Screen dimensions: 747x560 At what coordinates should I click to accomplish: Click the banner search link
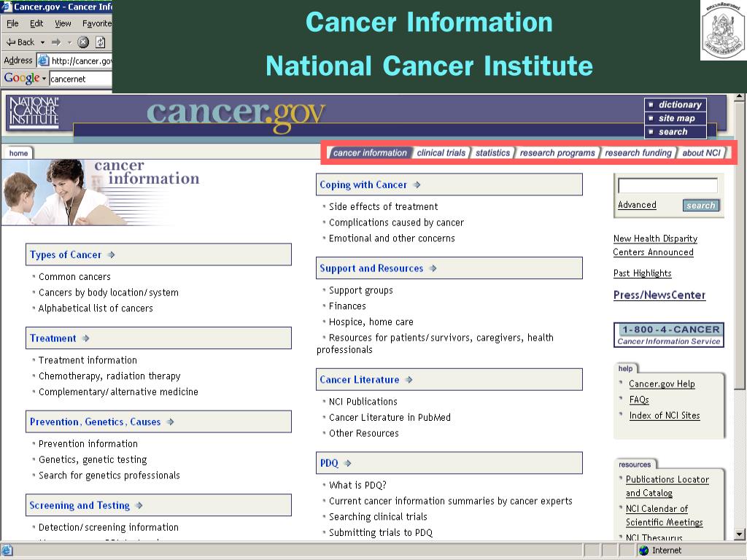[675, 132]
